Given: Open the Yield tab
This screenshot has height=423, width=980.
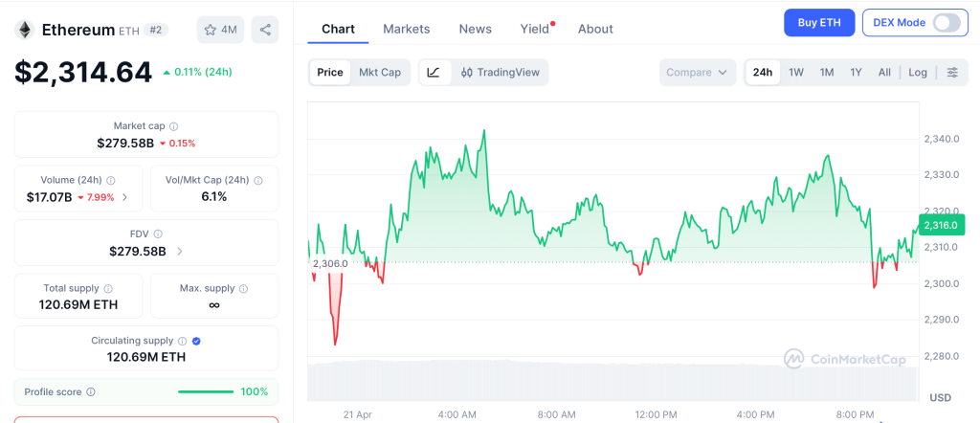Looking at the screenshot, I should pos(535,29).
